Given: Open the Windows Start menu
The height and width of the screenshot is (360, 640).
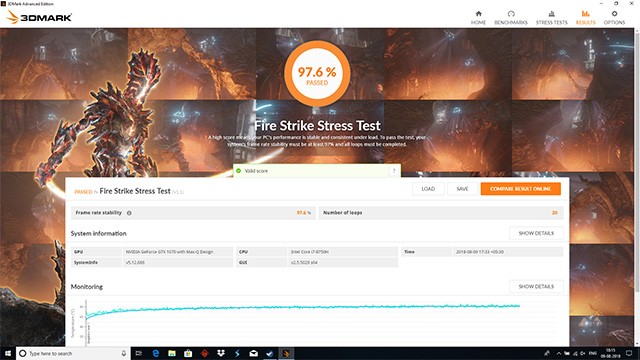Looking at the screenshot, I should (8, 353).
